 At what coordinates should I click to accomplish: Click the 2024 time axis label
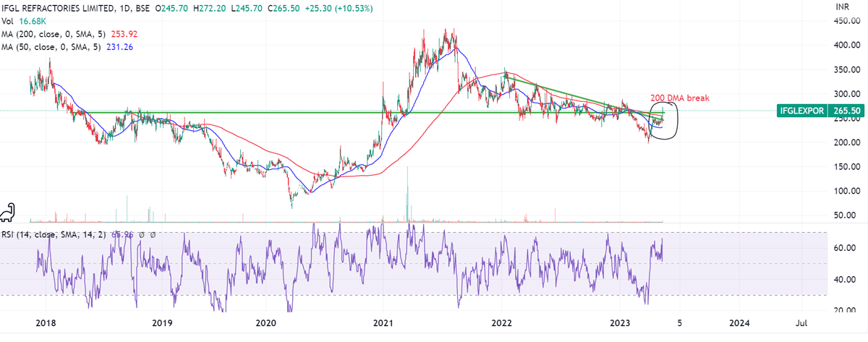point(739,323)
